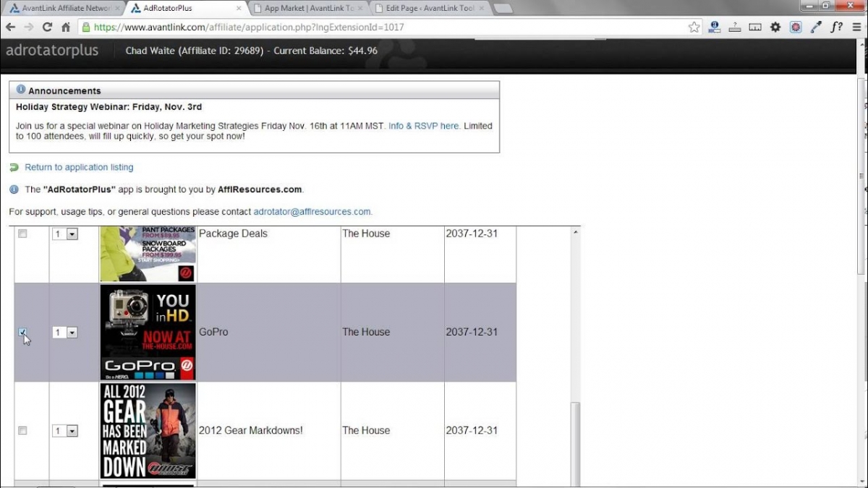868x488 pixels.
Task: Open the gear extension icon in toolbar
Action: coord(775,27)
